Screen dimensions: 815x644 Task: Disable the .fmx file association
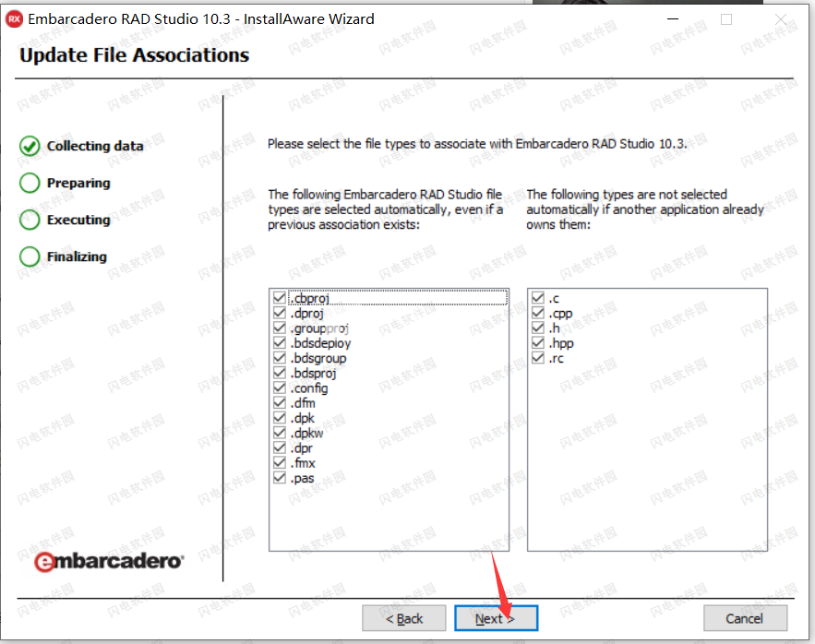click(280, 463)
